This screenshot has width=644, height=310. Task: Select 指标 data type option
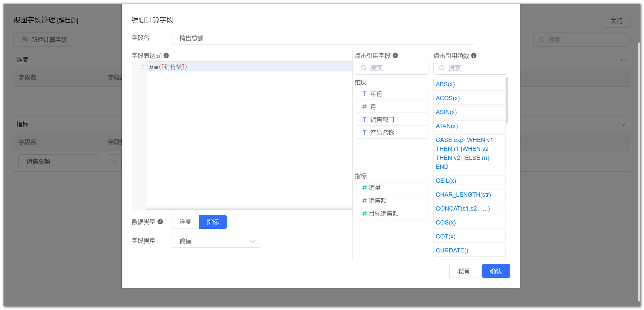click(213, 222)
